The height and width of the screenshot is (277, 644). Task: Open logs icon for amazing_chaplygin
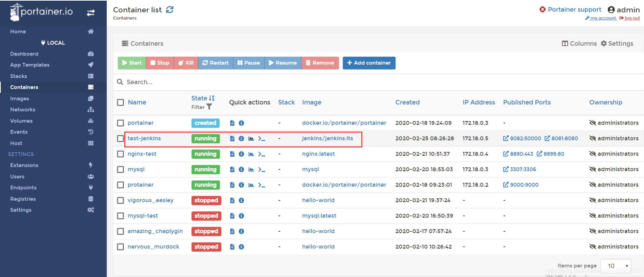click(x=232, y=231)
